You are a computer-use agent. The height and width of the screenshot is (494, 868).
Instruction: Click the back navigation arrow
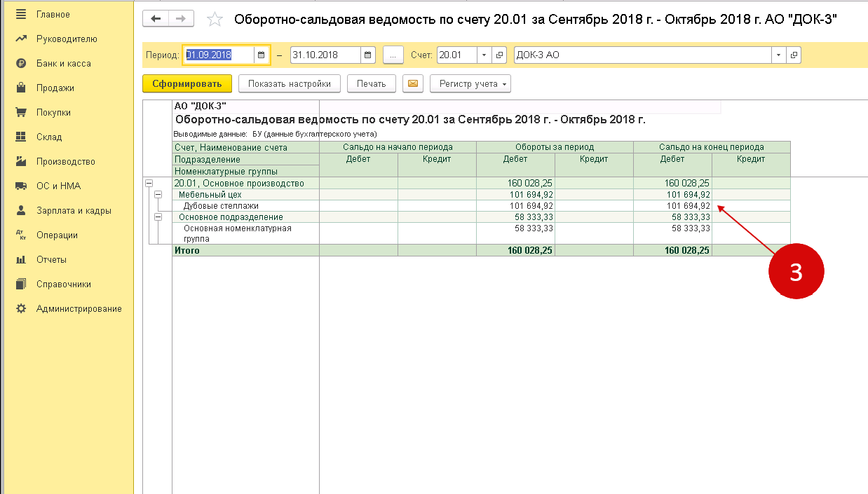(156, 19)
